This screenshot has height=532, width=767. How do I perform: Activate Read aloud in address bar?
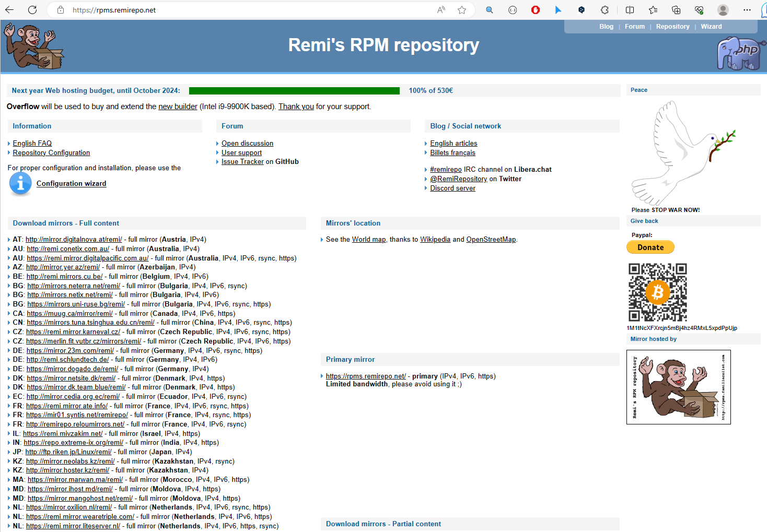coord(441,10)
